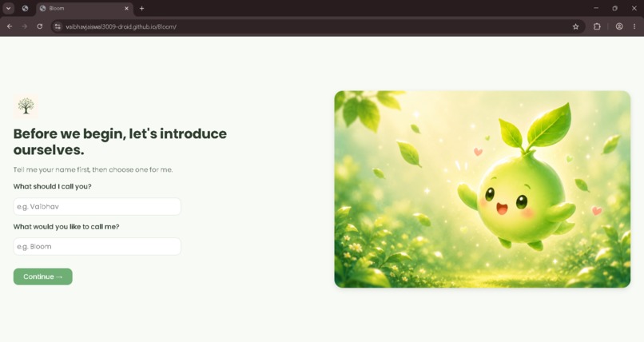Restore down the browser window
The height and width of the screenshot is (342, 644).
point(615,8)
